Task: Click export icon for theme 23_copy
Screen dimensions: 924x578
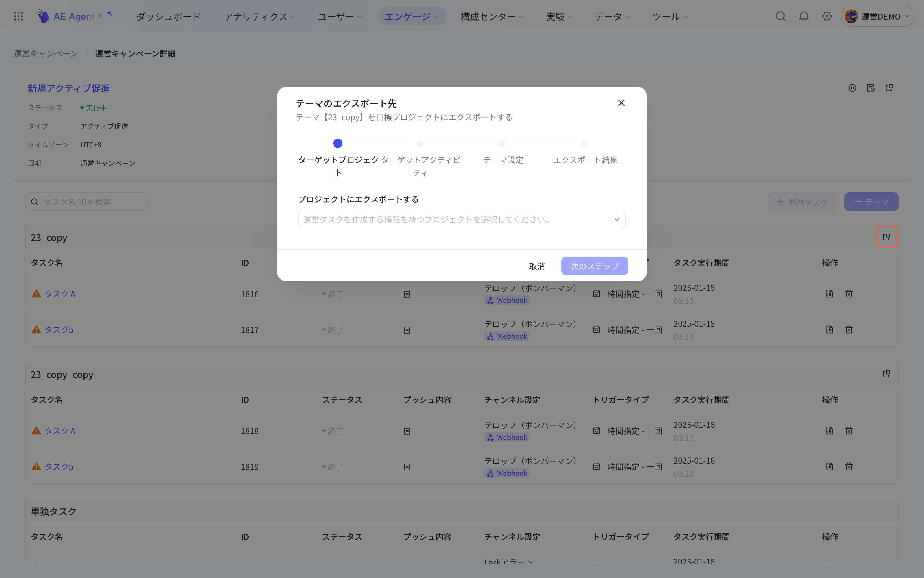Action: (x=886, y=237)
